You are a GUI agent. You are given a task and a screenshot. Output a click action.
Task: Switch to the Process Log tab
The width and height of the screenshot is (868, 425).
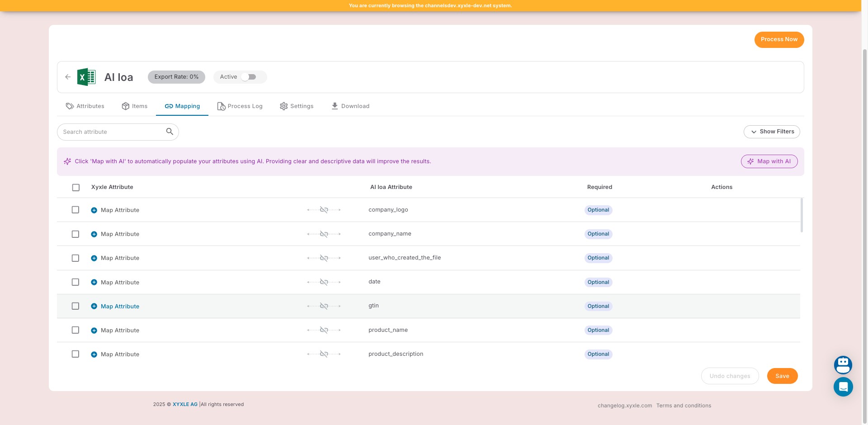tap(240, 106)
